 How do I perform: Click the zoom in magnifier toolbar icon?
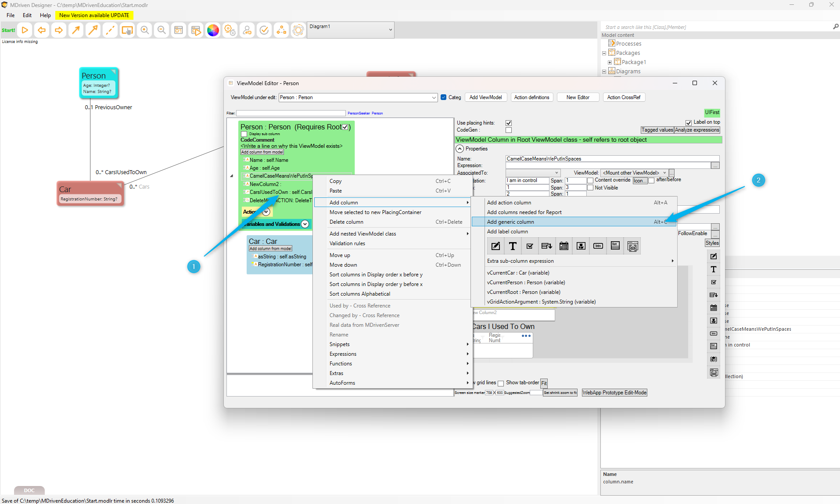click(x=144, y=30)
